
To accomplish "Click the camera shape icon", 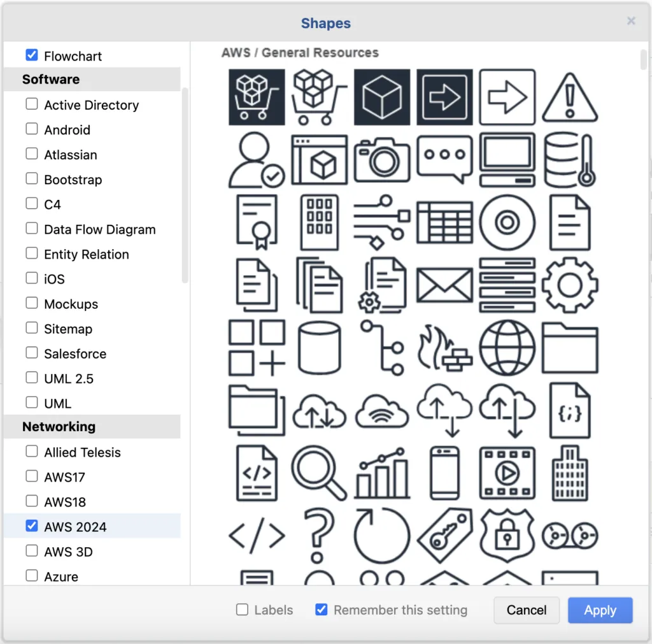I will point(382,160).
